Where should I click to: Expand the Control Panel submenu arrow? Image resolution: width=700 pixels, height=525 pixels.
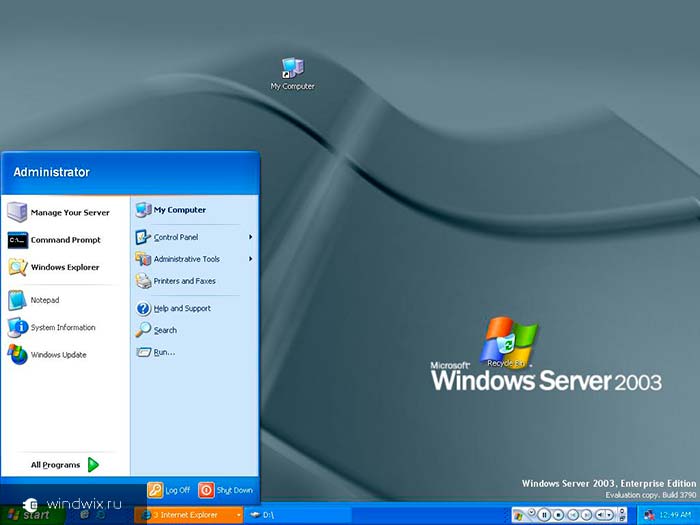pos(250,237)
